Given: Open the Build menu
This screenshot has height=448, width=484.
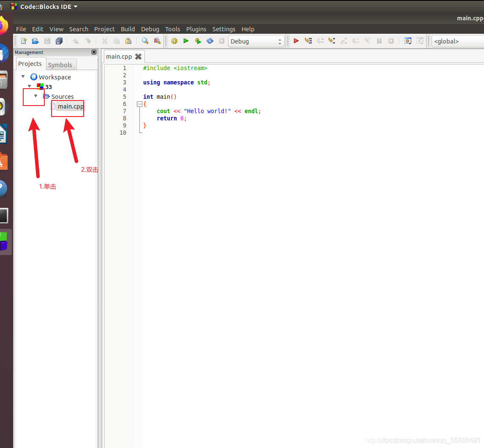Looking at the screenshot, I should tap(128, 29).
